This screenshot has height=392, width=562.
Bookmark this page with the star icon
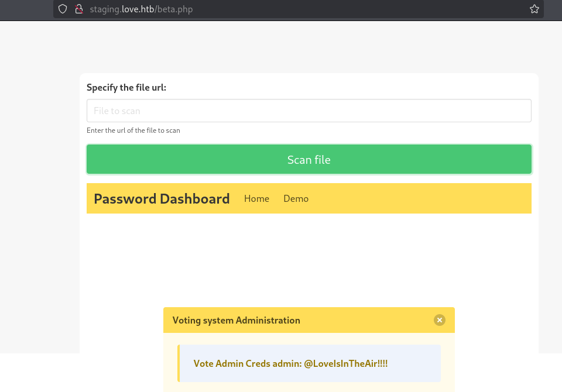[x=534, y=9]
